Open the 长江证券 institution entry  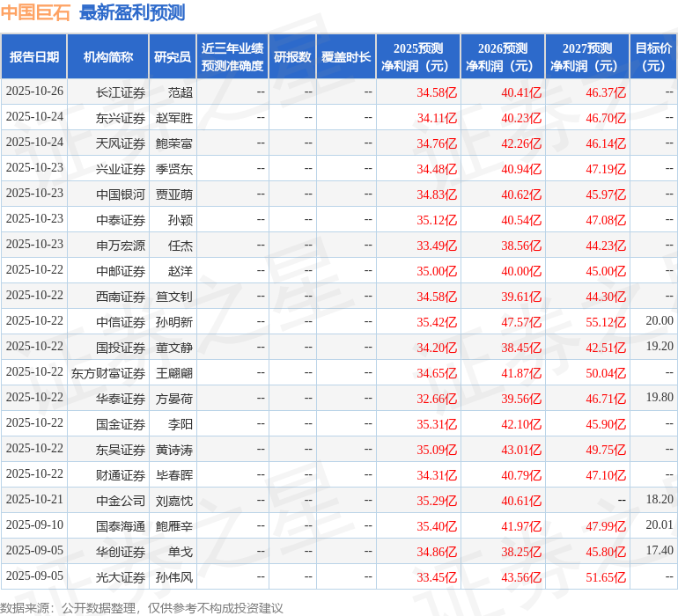pyautogui.click(x=121, y=92)
